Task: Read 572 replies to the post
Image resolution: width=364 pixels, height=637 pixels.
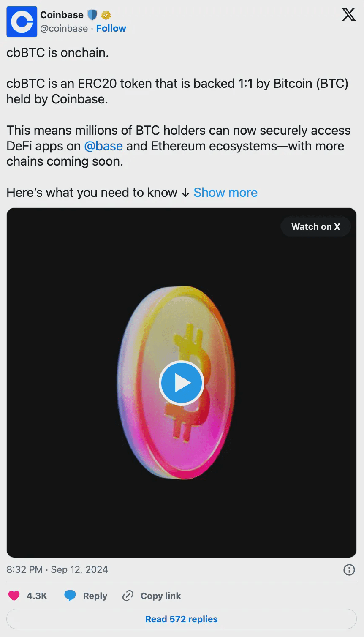Action: click(x=182, y=619)
